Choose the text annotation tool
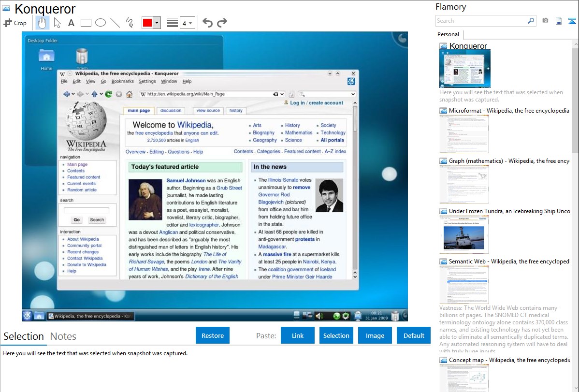Image resolution: width=579 pixels, height=392 pixels. click(x=71, y=23)
